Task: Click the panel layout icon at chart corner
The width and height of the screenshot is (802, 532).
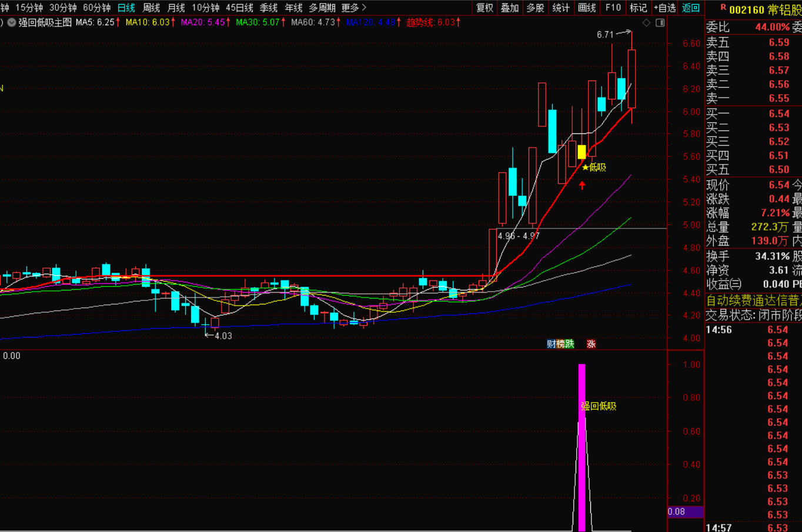Action: click(x=660, y=22)
